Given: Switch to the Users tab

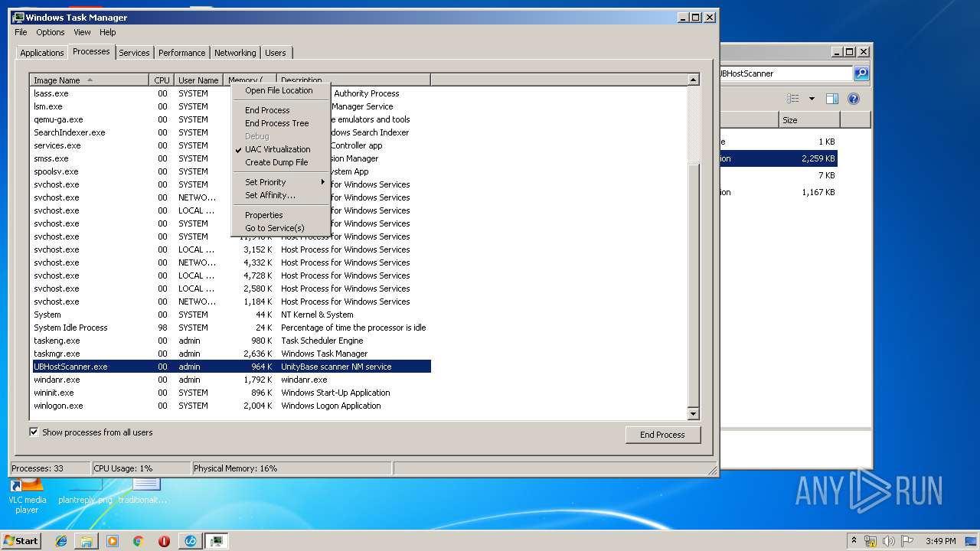Looking at the screenshot, I should coord(276,53).
